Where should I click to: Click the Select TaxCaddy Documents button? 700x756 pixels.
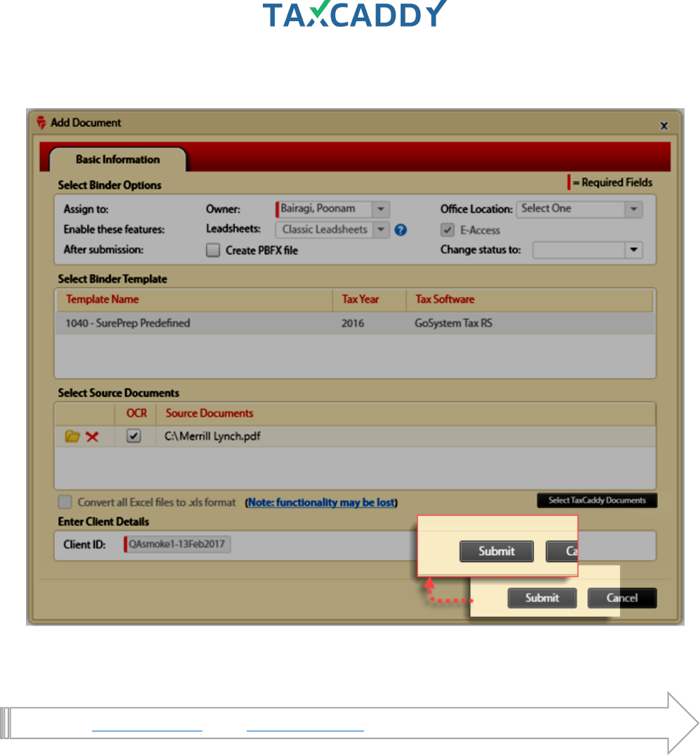coord(597,500)
